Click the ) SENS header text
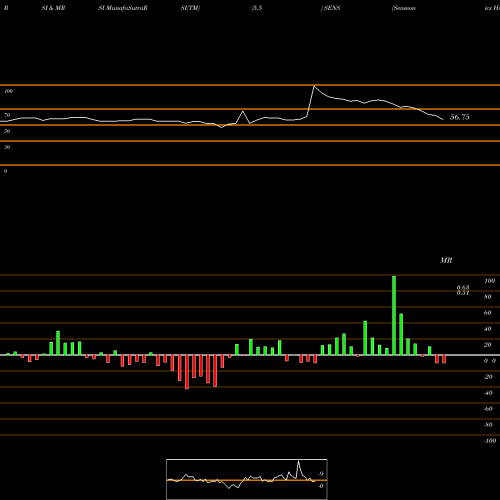 coord(330,8)
